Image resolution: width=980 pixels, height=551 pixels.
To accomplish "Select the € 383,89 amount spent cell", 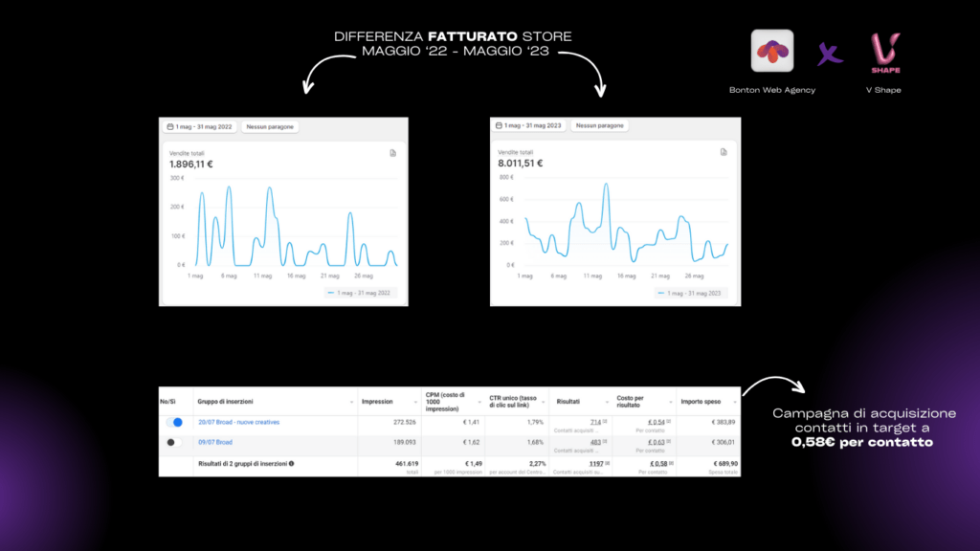I will coord(724,422).
